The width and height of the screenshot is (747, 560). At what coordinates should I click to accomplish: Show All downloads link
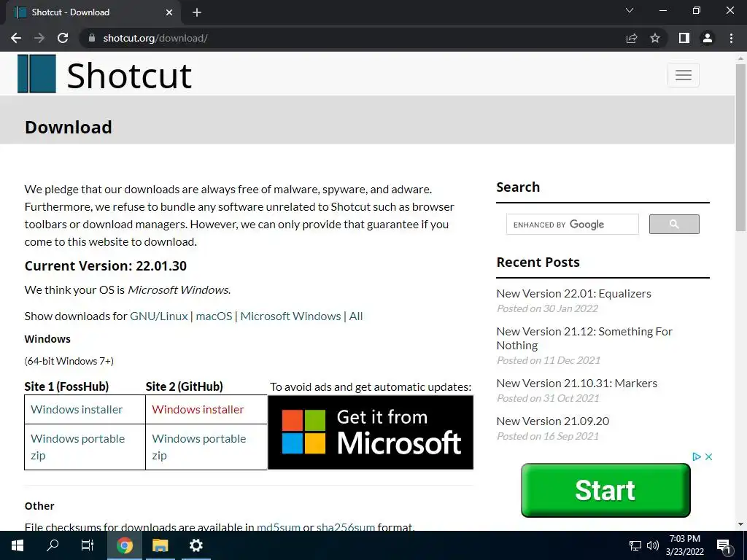coord(356,316)
